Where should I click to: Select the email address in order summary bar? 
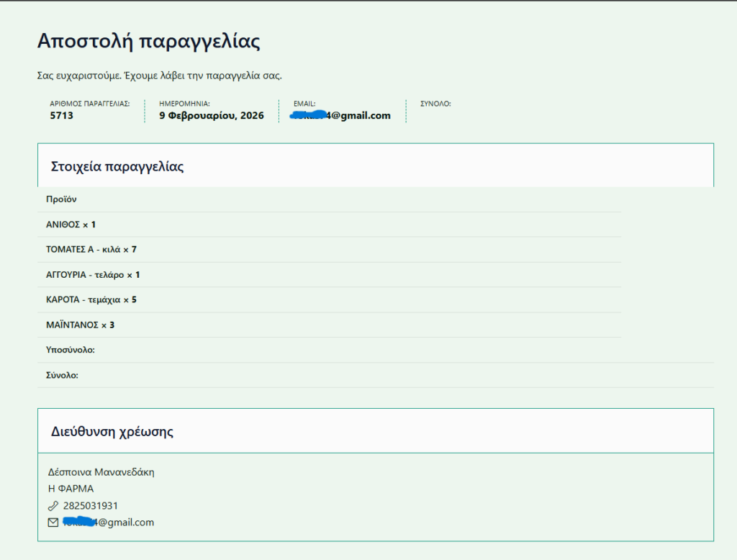(x=341, y=115)
